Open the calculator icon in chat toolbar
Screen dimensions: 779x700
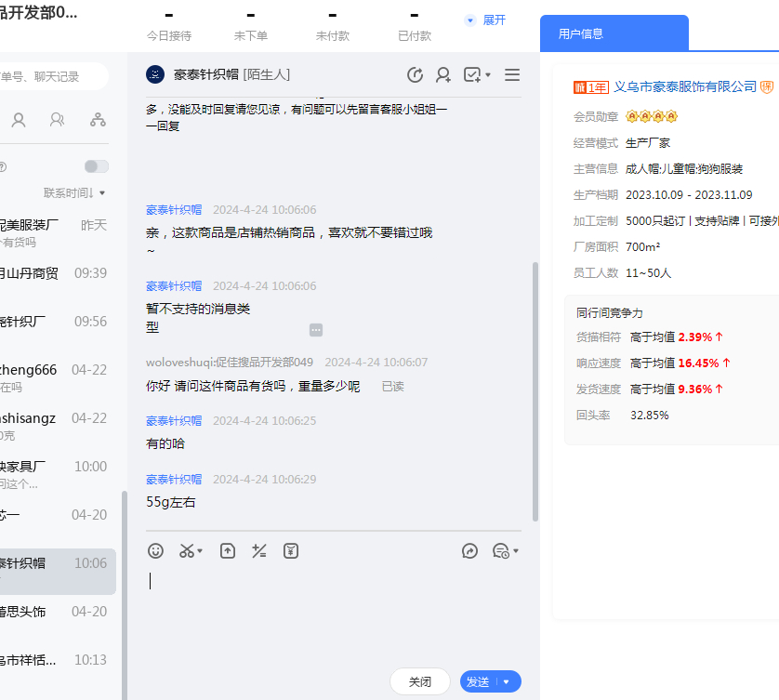tap(259, 551)
